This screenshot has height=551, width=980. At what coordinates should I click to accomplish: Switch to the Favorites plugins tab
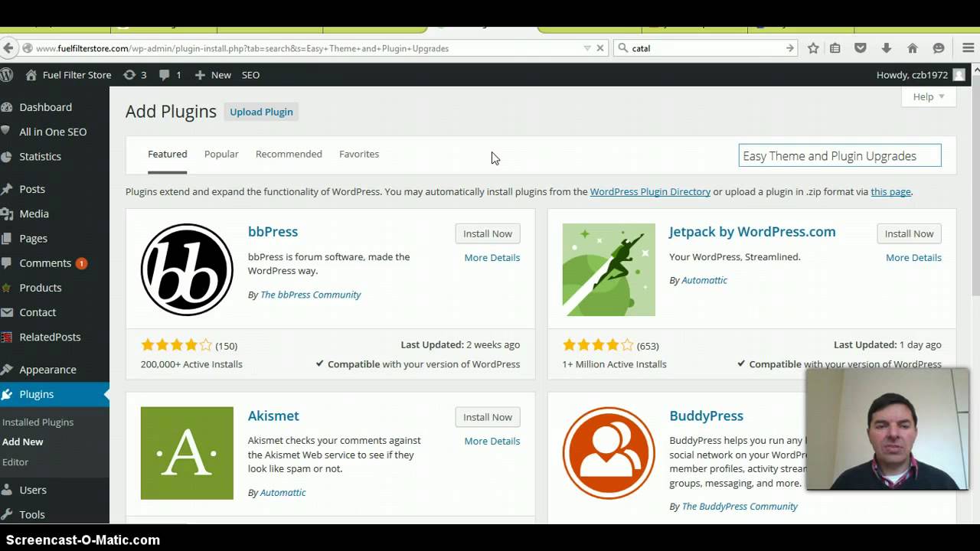pyautogui.click(x=359, y=154)
